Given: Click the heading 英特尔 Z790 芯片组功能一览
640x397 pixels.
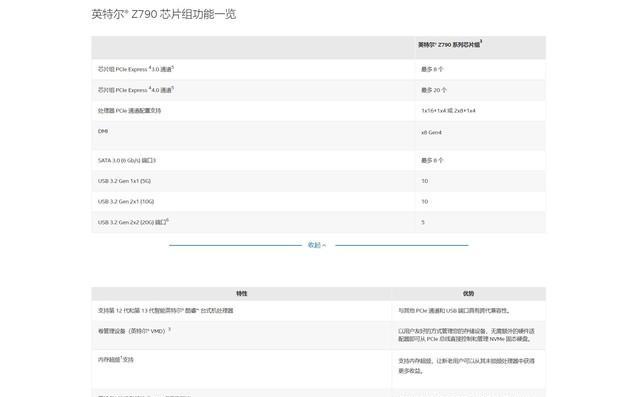Looking at the screenshot, I should (164, 14).
